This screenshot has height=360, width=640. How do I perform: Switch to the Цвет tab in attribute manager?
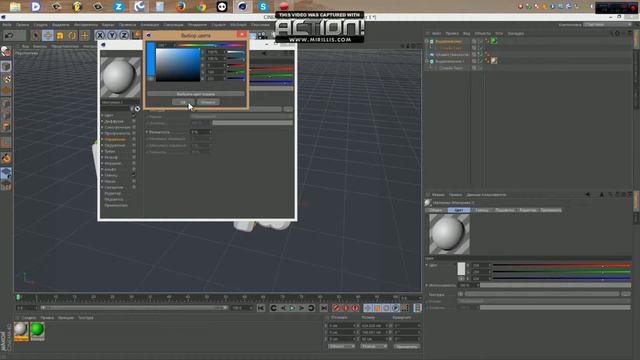(x=459, y=210)
